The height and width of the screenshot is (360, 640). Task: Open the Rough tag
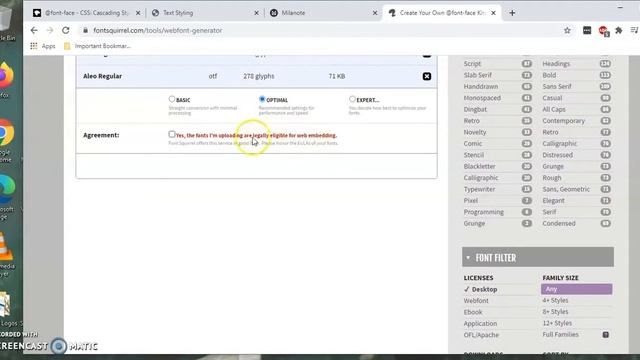[552, 178]
